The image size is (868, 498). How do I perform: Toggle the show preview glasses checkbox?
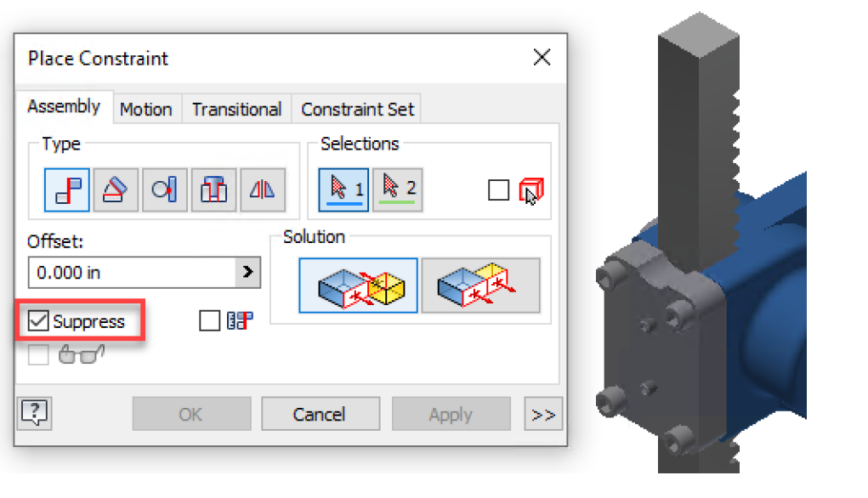[38, 354]
